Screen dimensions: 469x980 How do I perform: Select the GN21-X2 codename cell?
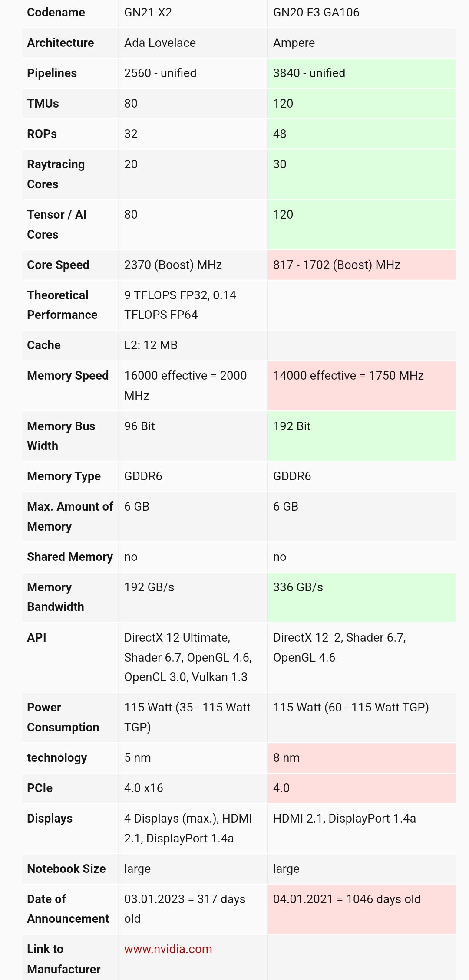point(148,13)
